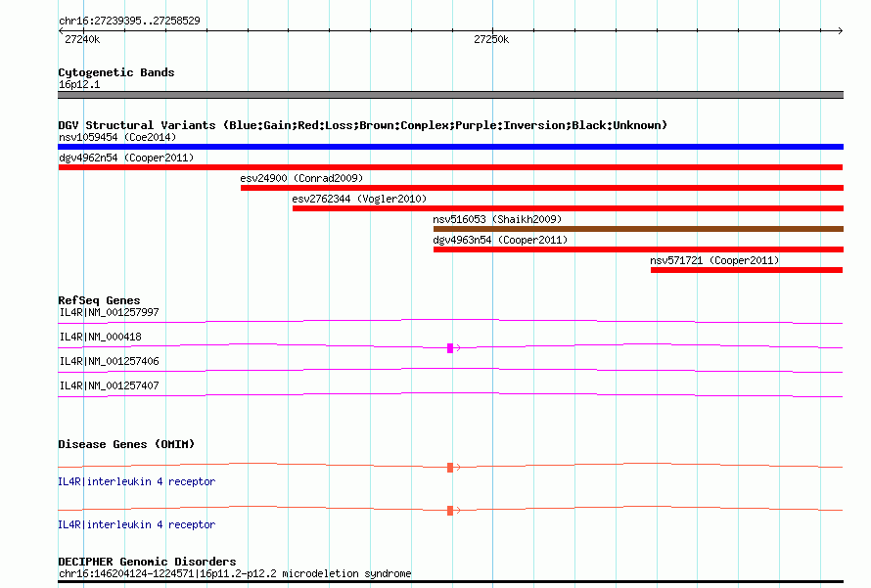The width and height of the screenshot is (871, 588).
Task: Click the esv24900 (Conrad2009) label
Action: (301, 178)
